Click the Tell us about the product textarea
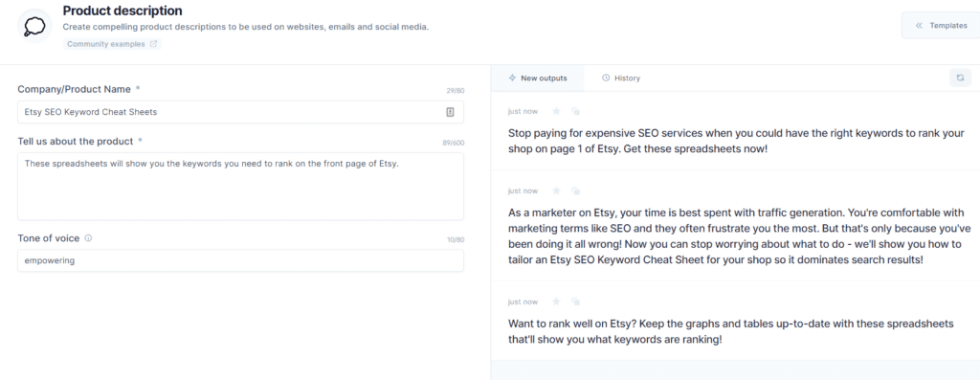 coord(240,187)
